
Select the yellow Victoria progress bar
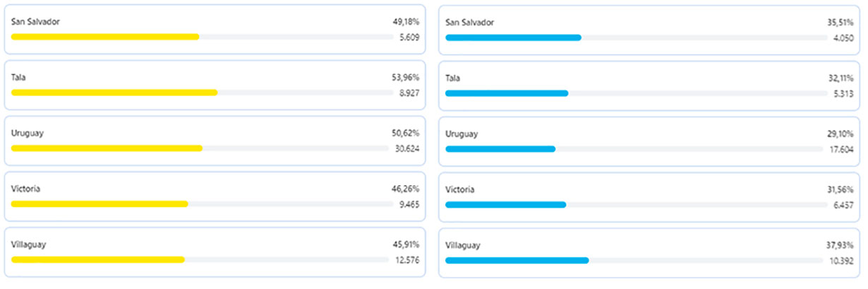coord(100,204)
